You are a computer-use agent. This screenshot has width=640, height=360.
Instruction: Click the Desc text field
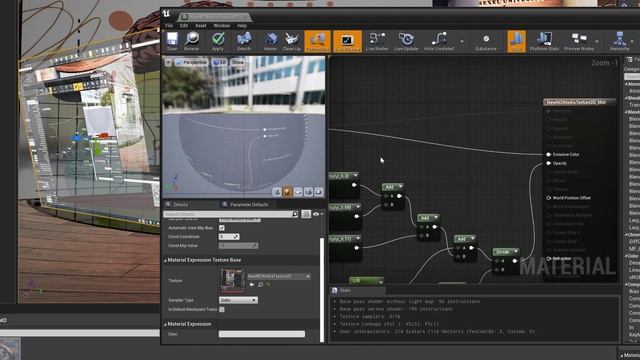coord(262,334)
